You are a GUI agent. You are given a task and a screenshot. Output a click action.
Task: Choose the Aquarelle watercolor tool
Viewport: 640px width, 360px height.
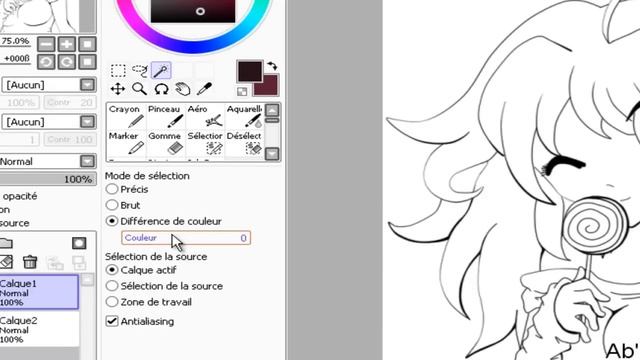[244, 116]
